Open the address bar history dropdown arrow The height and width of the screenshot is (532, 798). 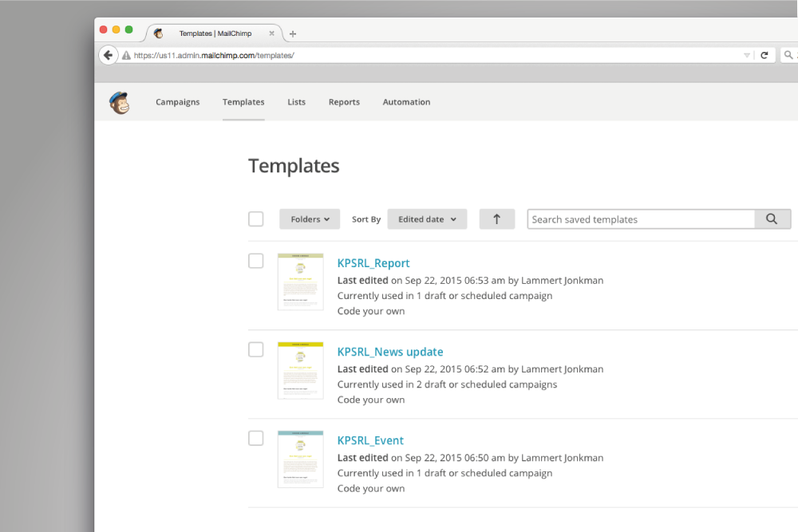click(747, 55)
